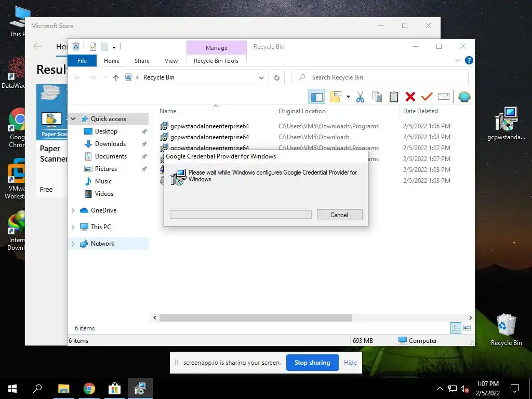Expand the Network tree node

[x=73, y=244]
